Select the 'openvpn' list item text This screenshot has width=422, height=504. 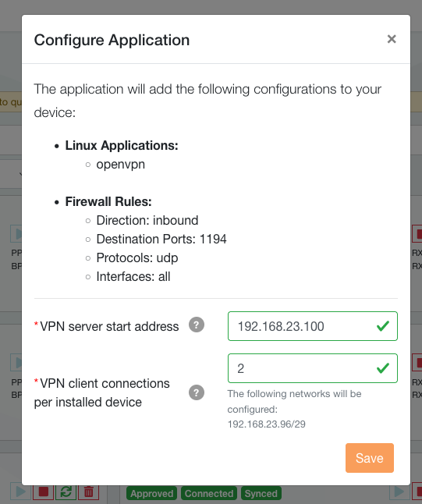pos(121,165)
